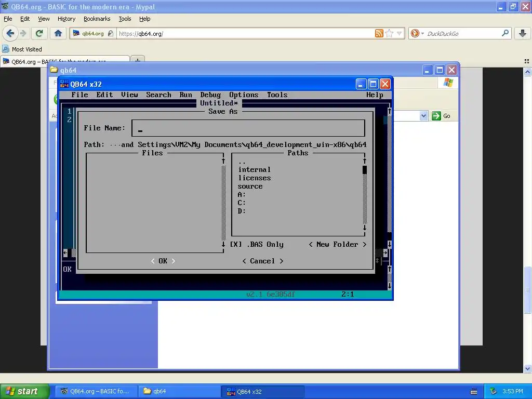532x399 pixels.
Task: Click the browser Forward arrow button
Action: pyautogui.click(x=23, y=33)
